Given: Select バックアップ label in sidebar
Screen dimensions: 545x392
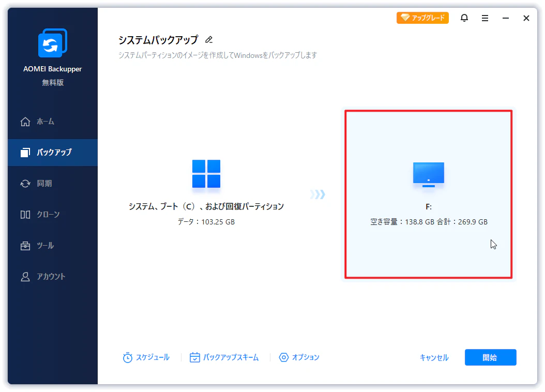Looking at the screenshot, I should [54, 152].
